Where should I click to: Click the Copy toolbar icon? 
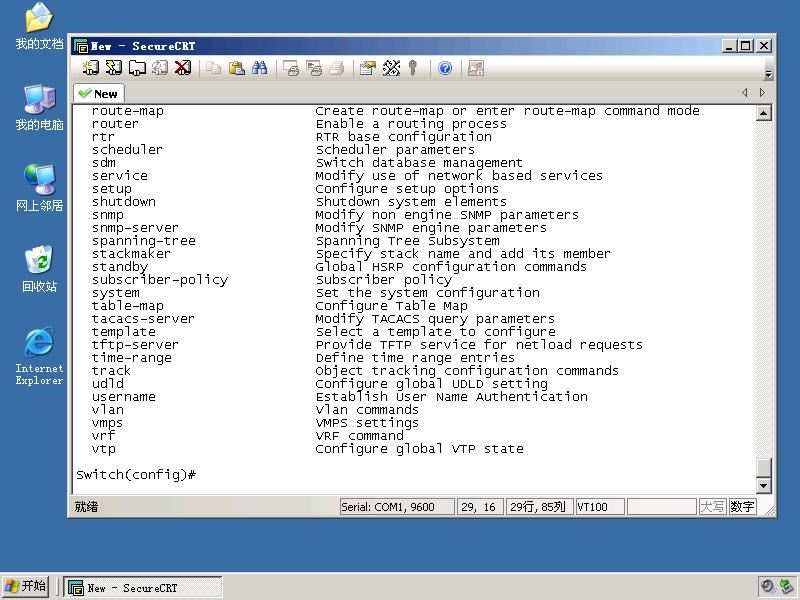213,68
